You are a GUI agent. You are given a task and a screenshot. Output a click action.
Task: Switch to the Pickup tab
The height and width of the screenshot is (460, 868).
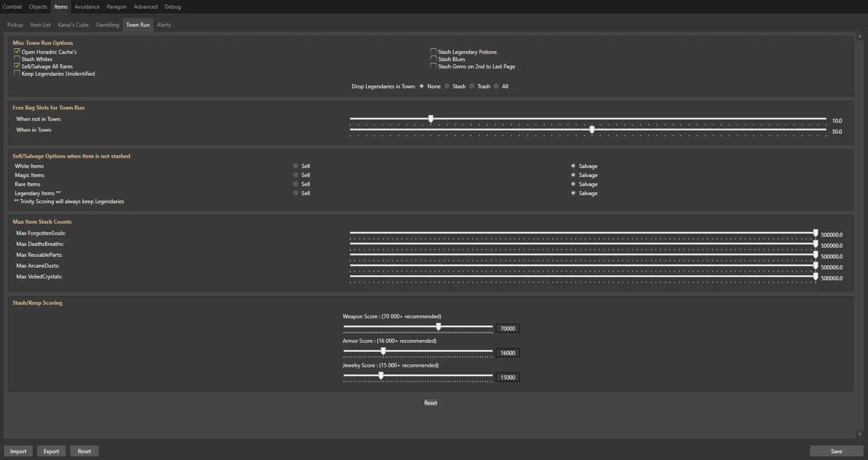point(15,25)
